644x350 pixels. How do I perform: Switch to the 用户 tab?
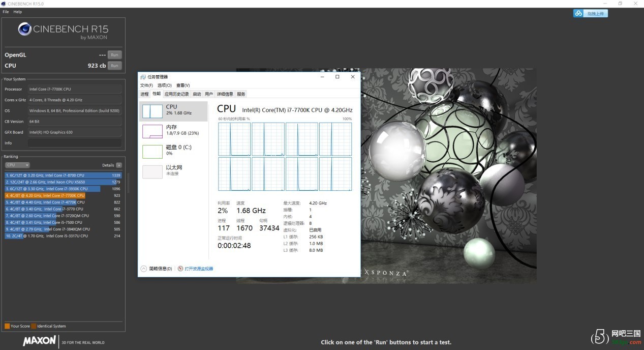click(x=209, y=94)
